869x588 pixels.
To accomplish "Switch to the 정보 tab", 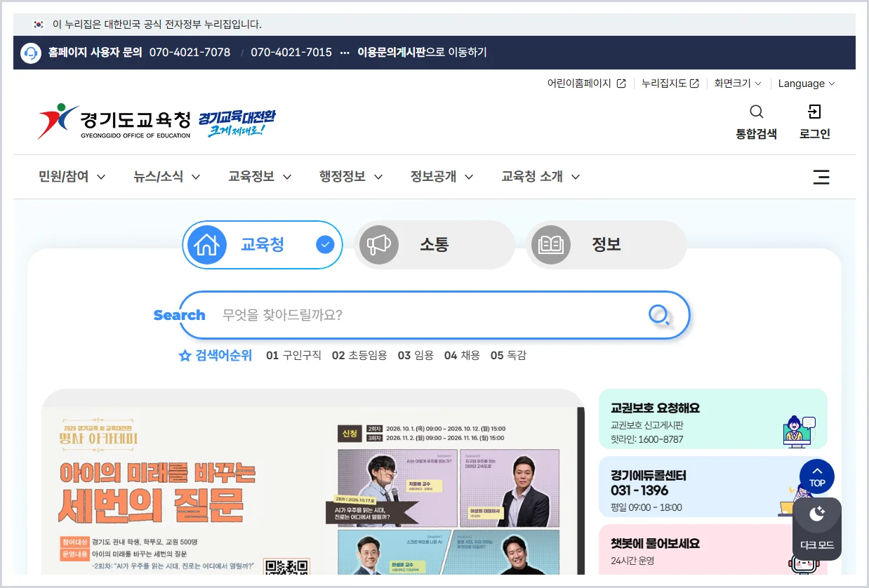I will tap(606, 245).
